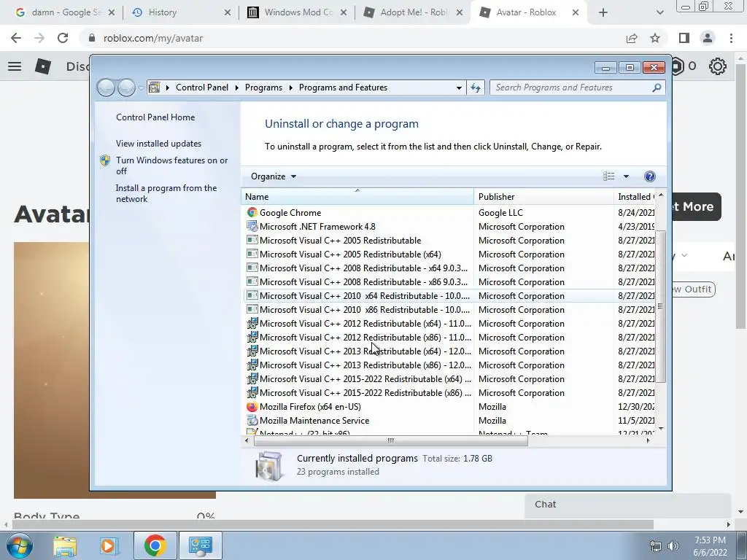This screenshot has width=747, height=560.
Task: Open Roblox settings gear icon
Action: click(718, 66)
